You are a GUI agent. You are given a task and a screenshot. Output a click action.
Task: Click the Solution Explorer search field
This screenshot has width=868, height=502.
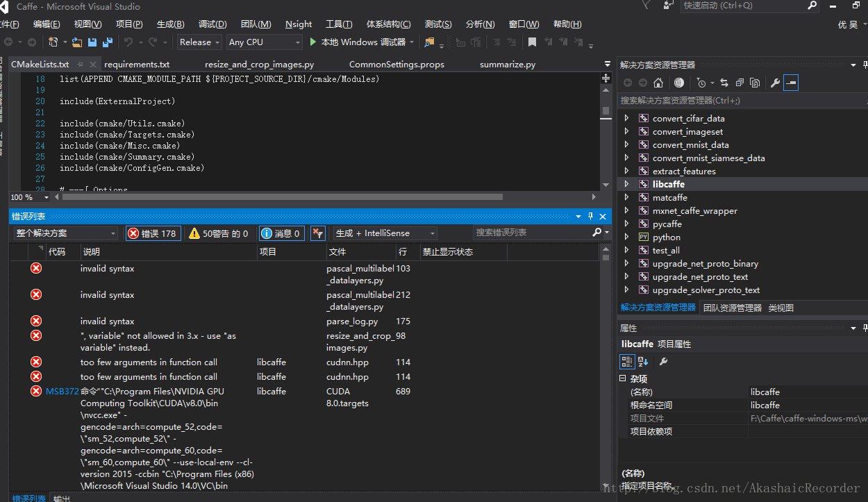pos(742,101)
